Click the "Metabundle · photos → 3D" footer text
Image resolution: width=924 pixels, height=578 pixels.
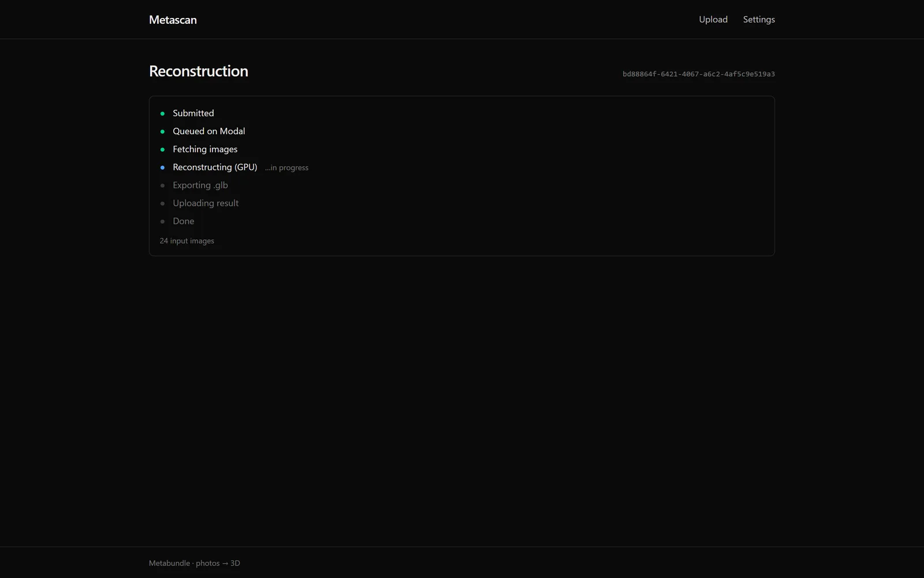pos(195,563)
